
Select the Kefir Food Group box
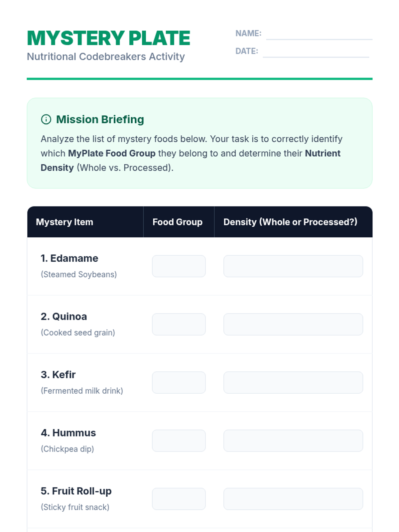179,382
